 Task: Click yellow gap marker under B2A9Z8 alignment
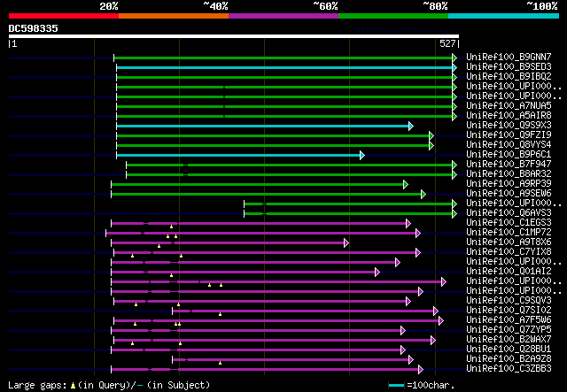pos(221,363)
